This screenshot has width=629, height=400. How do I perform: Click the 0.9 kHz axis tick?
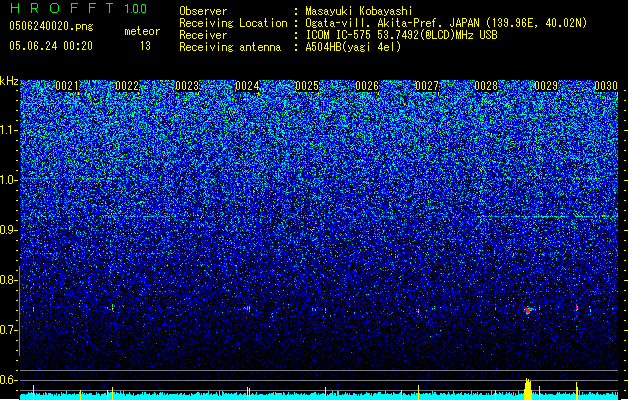9,230
